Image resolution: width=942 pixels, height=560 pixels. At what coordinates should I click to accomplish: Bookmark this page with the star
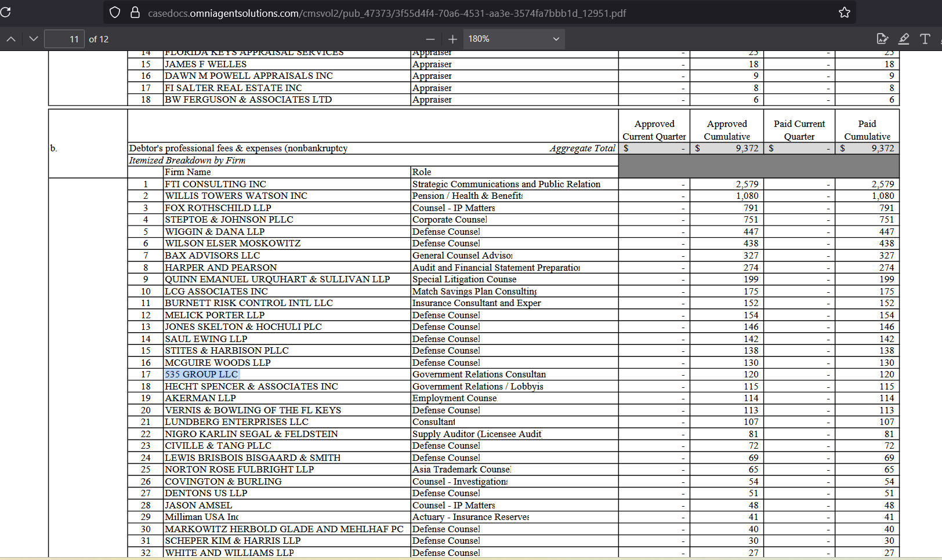click(x=844, y=13)
